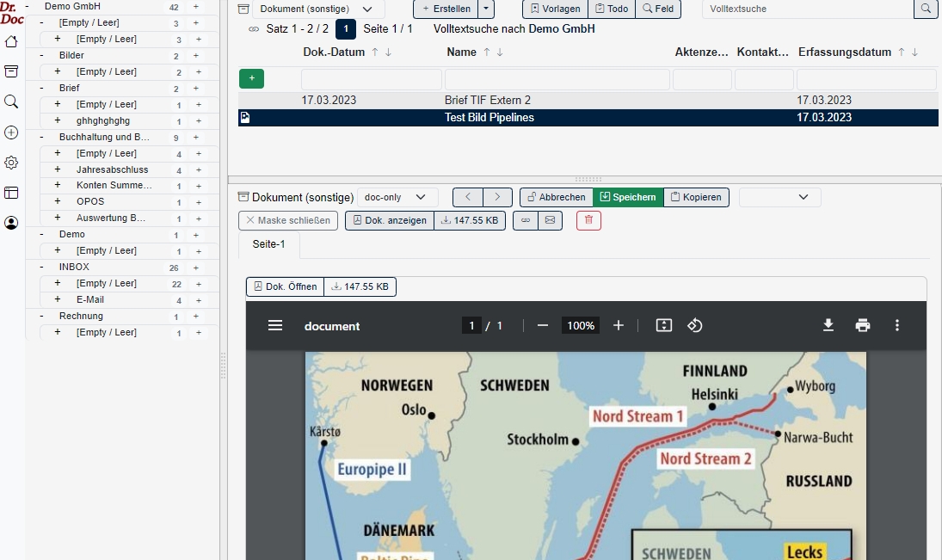Image resolution: width=942 pixels, height=560 pixels.
Task: Collapse the Demo GmbH tree node
Action: coord(27,7)
